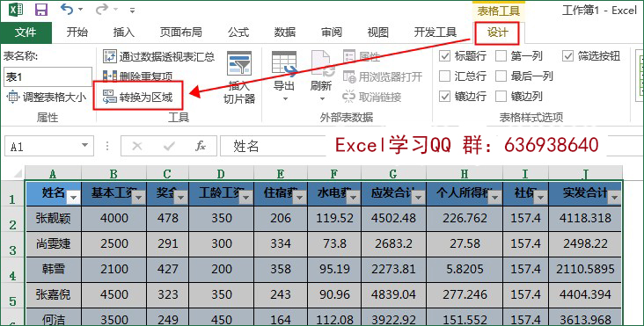Expand the 刷新 dropdown arrow

point(322,98)
